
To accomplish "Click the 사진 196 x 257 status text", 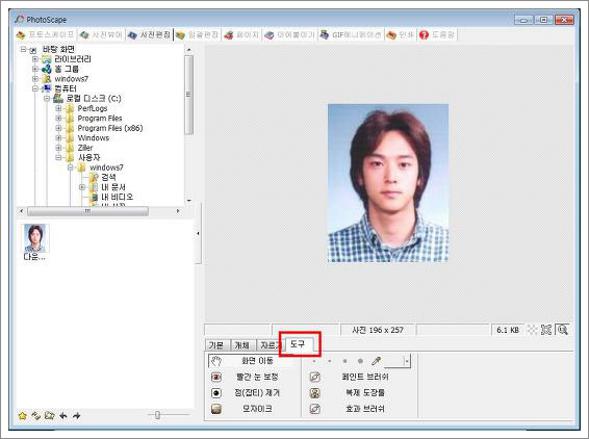I will click(378, 330).
